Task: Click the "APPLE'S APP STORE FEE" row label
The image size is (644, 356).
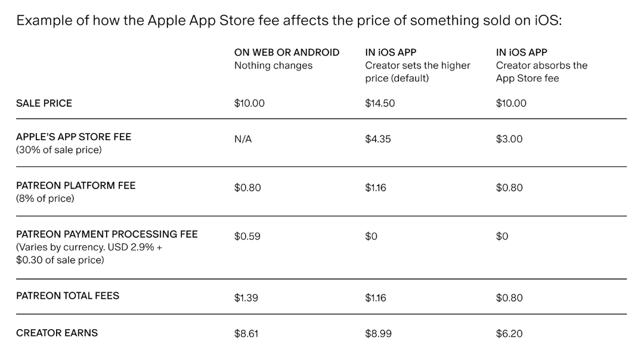Action: [x=73, y=137]
